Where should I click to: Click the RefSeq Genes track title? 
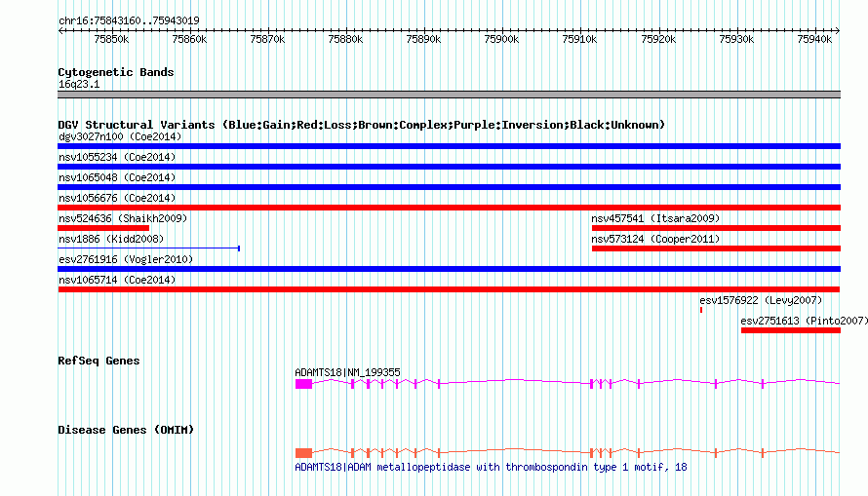tap(99, 361)
